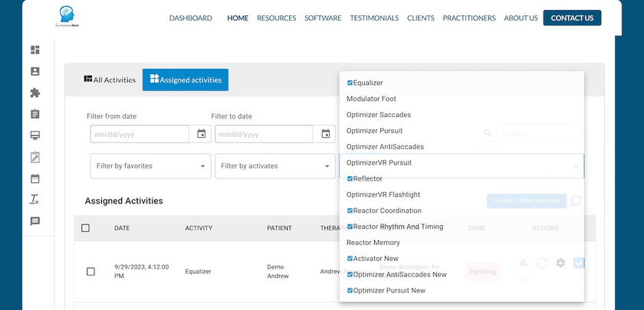The height and width of the screenshot is (310, 644).
Task: Open calendar picker for Filter to date
Action: point(326,134)
